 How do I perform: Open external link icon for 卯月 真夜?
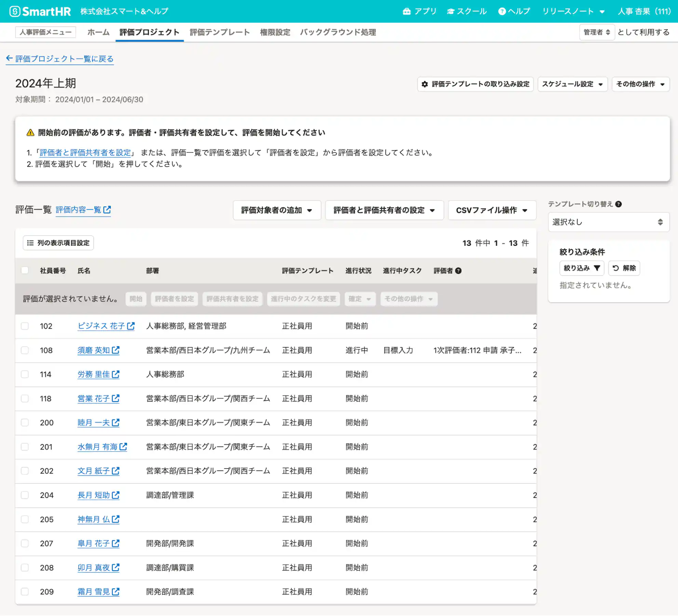tap(116, 567)
